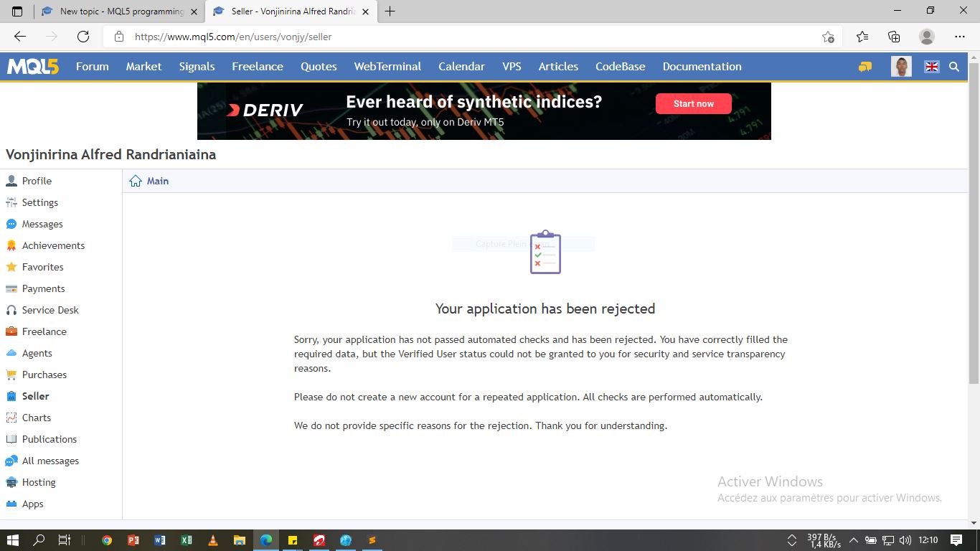Open Purchases in the sidebar
Image resolution: width=980 pixels, height=551 pixels.
(36, 375)
